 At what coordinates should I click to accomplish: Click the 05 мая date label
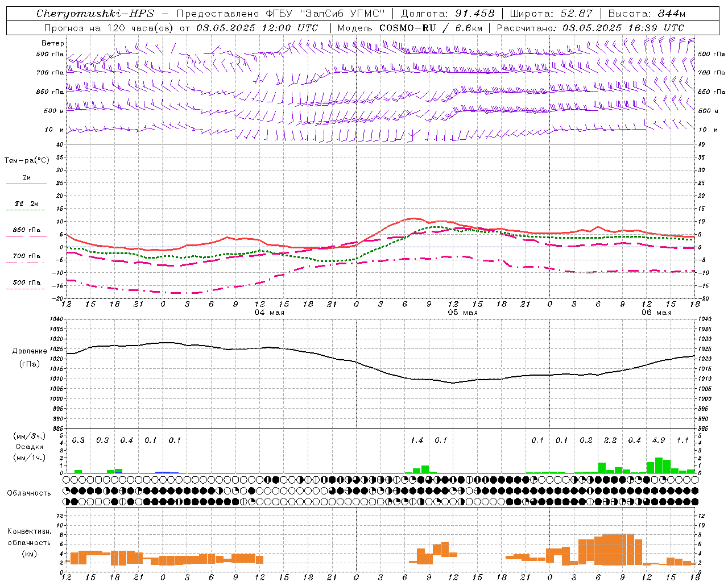[x=462, y=313]
